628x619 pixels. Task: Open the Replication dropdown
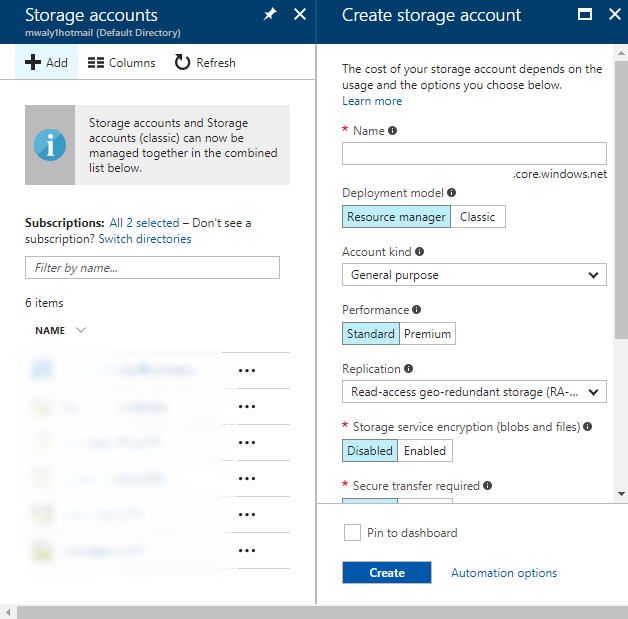pyautogui.click(x=474, y=392)
